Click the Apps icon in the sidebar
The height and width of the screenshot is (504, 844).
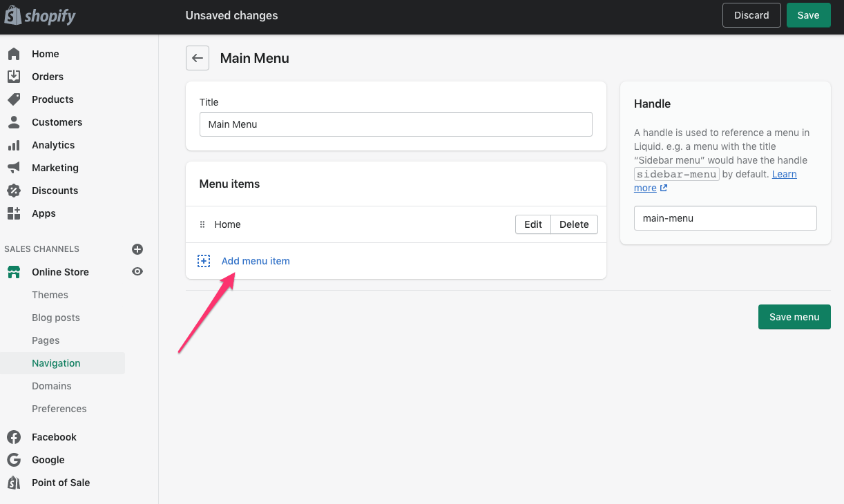tap(14, 213)
